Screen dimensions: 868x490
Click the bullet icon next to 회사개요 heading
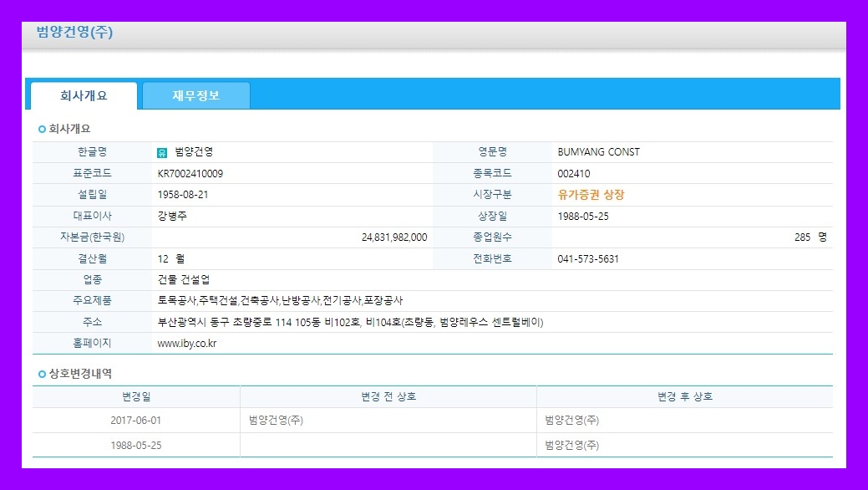tap(42, 129)
